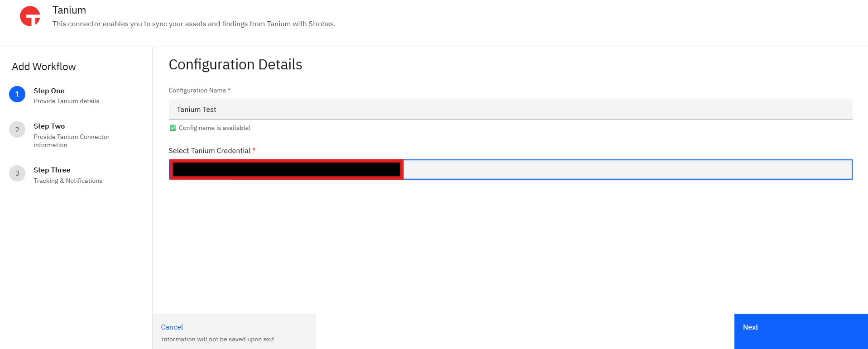
Task: Open the Select Tanium Credential dropdown
Action: pos(510,169)
